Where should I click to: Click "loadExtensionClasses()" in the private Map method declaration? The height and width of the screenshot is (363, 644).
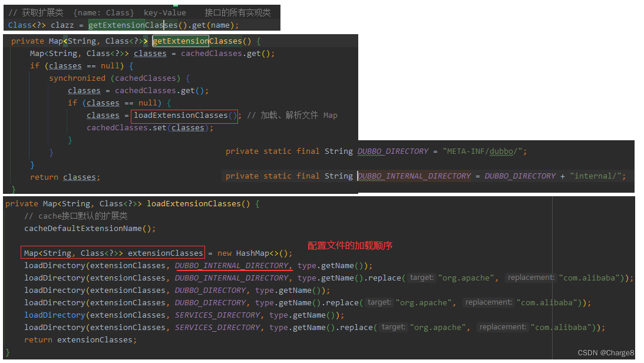[198, 204]
